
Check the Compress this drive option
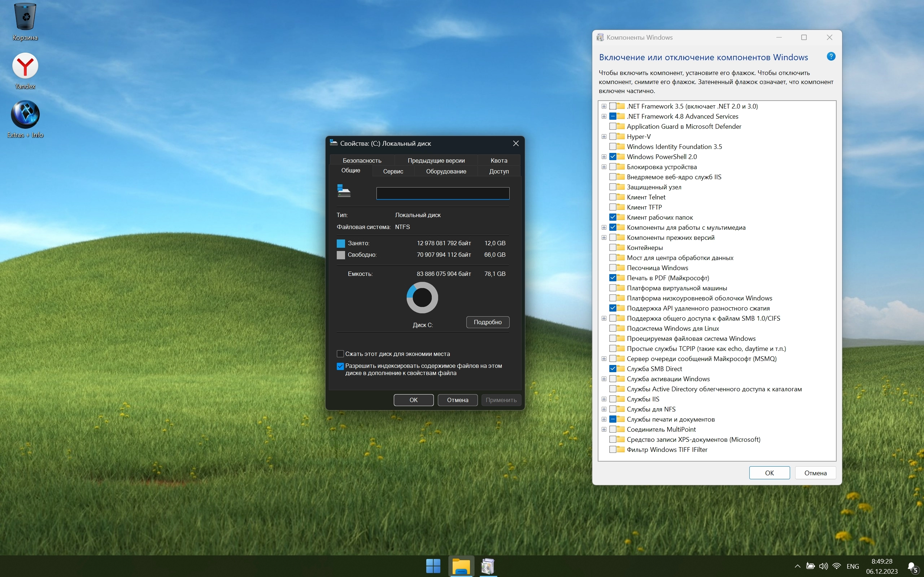point(340,354)
